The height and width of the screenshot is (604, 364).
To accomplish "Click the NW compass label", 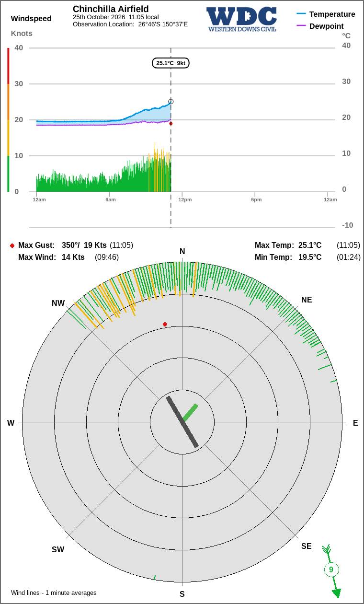I will pos(58,303).
